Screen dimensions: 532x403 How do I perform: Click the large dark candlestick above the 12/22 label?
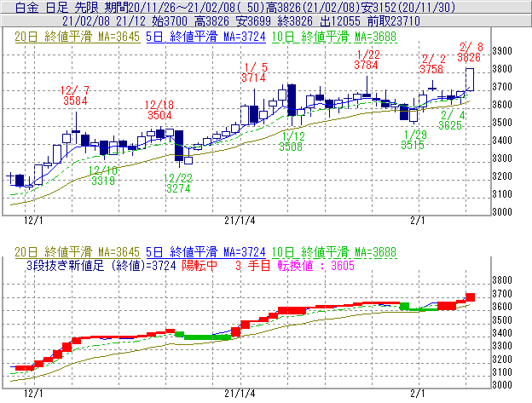coord(179,146)
